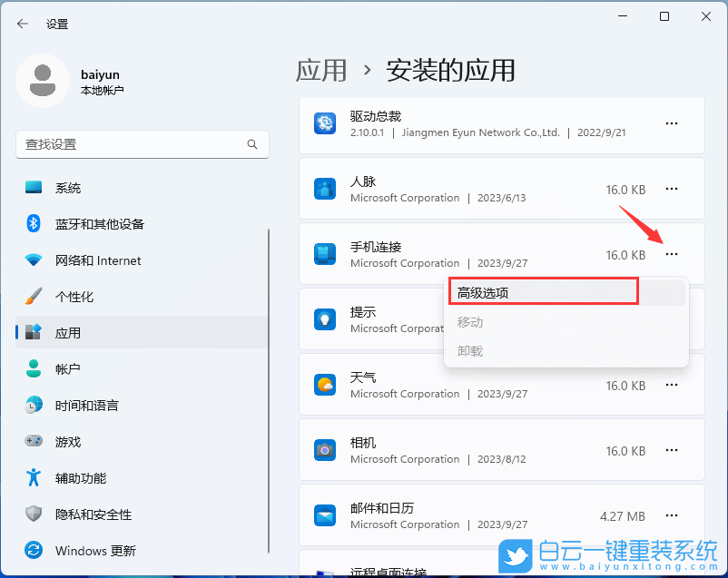Screen dimensions: 728x578
Task: Click the 应用 breadcrumb link
Action: (x=322, y=70)
